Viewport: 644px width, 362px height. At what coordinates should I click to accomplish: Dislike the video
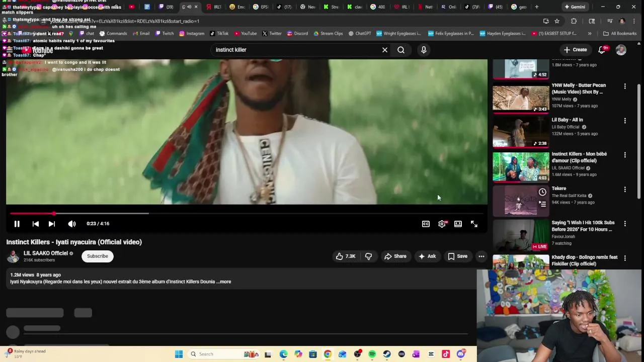pos(369,256)
